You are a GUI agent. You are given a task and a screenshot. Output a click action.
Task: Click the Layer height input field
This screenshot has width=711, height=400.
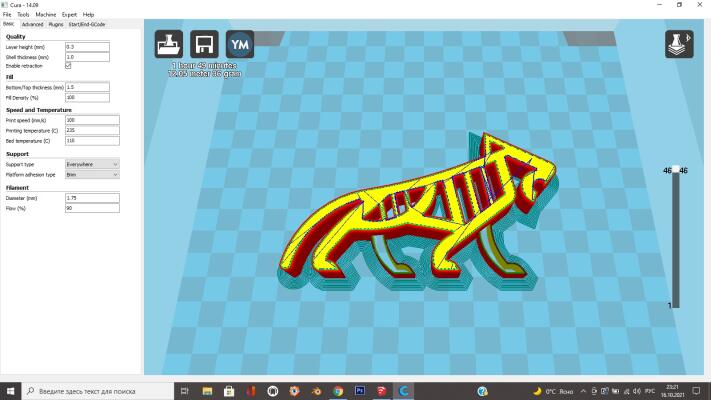(x=87, y=47)
